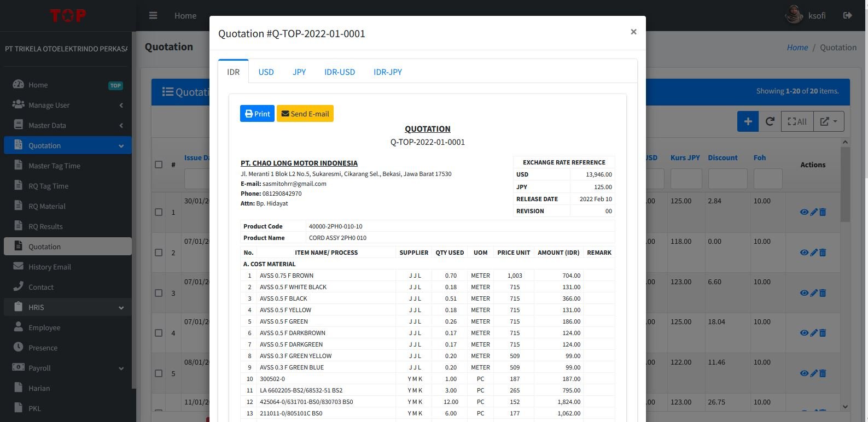
Task: Expand the Manage User sidebar menu
Action: [x=49, y=105]
